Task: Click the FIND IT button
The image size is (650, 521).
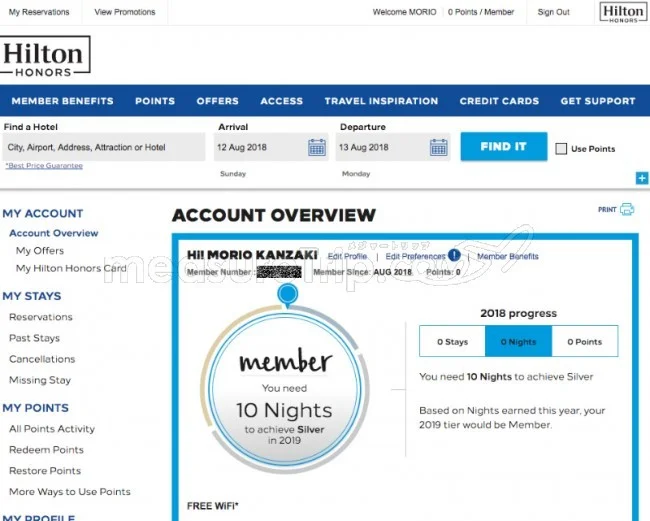Action: click(x=504, y=146)
